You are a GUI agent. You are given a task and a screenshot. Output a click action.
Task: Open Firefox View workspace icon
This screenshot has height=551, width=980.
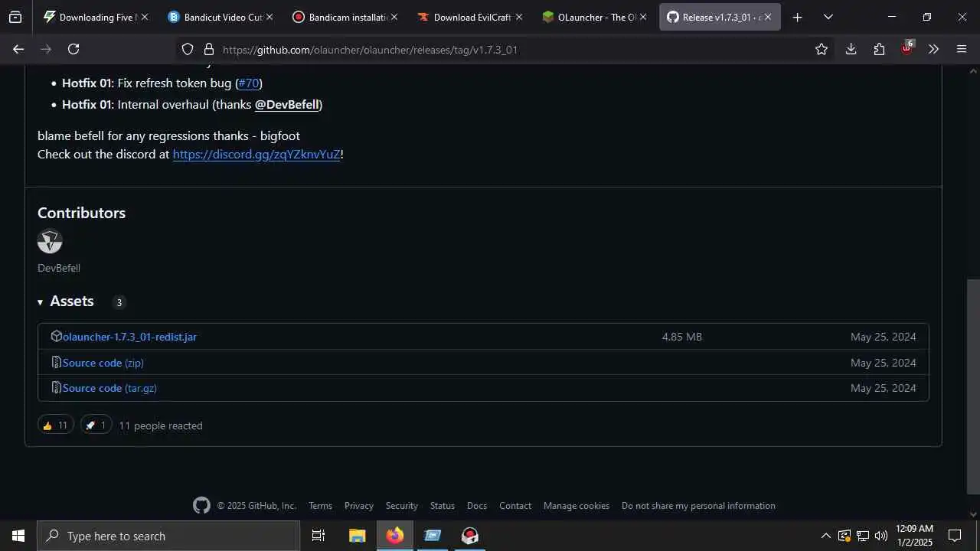pyautogui.click(x=15, y=17)
